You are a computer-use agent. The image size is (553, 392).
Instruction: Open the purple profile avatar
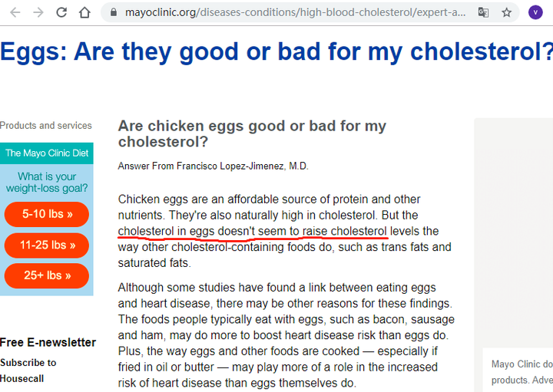(535, 12)
